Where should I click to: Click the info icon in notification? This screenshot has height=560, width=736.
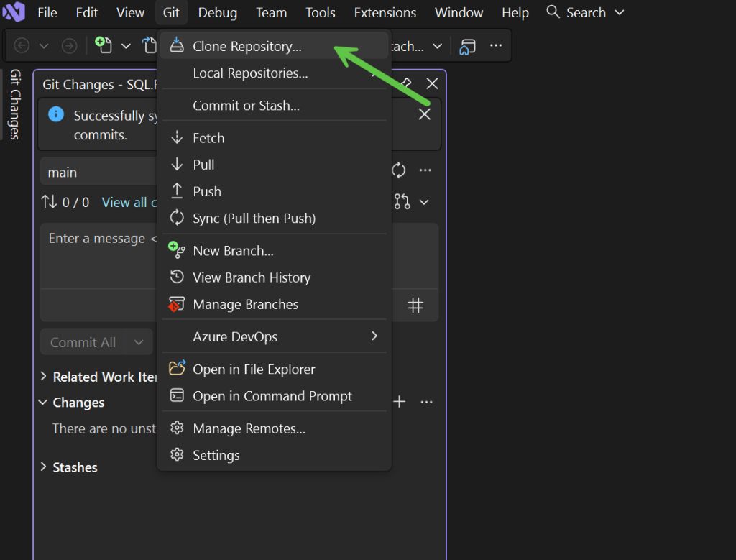point(56,114)
